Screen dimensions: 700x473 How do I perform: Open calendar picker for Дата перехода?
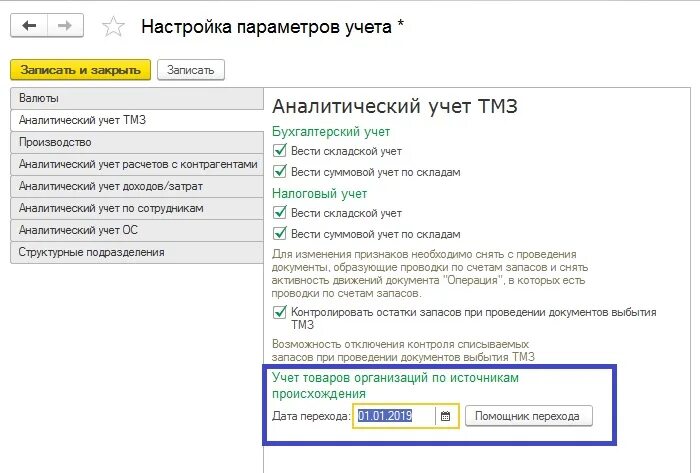[445, 416]
